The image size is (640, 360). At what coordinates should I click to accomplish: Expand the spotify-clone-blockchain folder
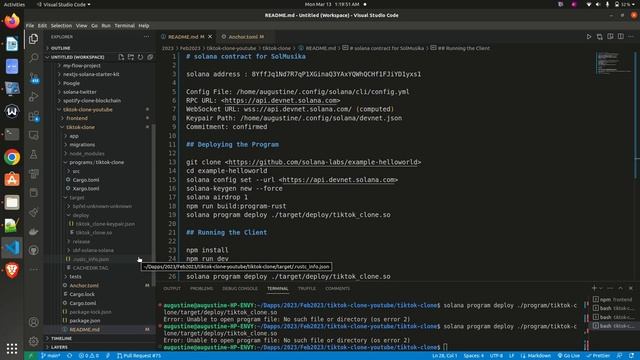[91, 100]
